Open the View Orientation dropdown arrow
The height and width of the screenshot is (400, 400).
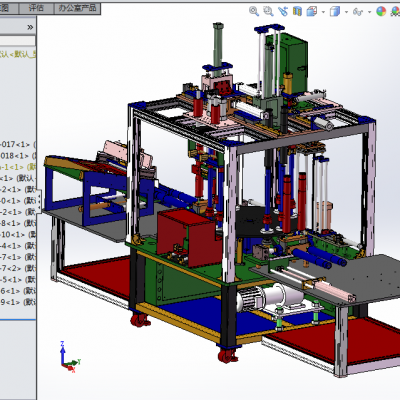(323, 12)
